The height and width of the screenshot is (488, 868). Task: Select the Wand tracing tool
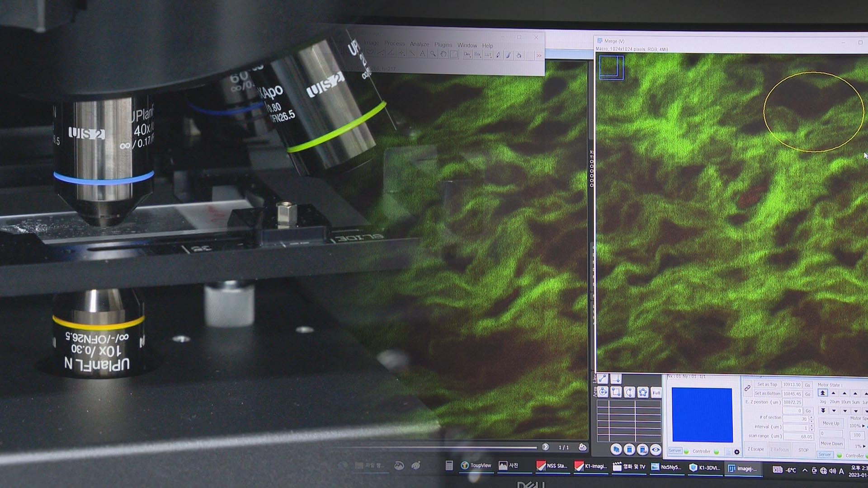[x=412, y=53]
